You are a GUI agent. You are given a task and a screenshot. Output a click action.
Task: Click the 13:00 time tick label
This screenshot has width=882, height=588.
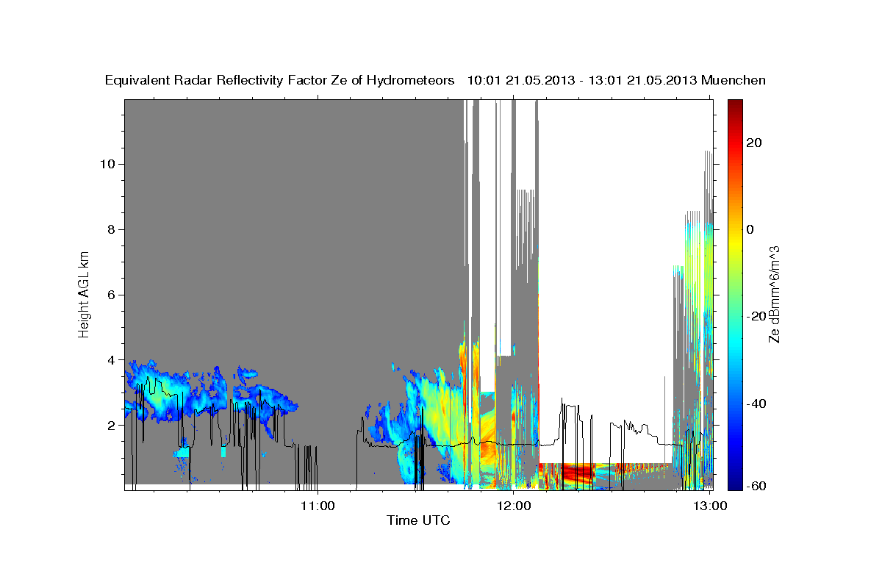click(710, 506)
